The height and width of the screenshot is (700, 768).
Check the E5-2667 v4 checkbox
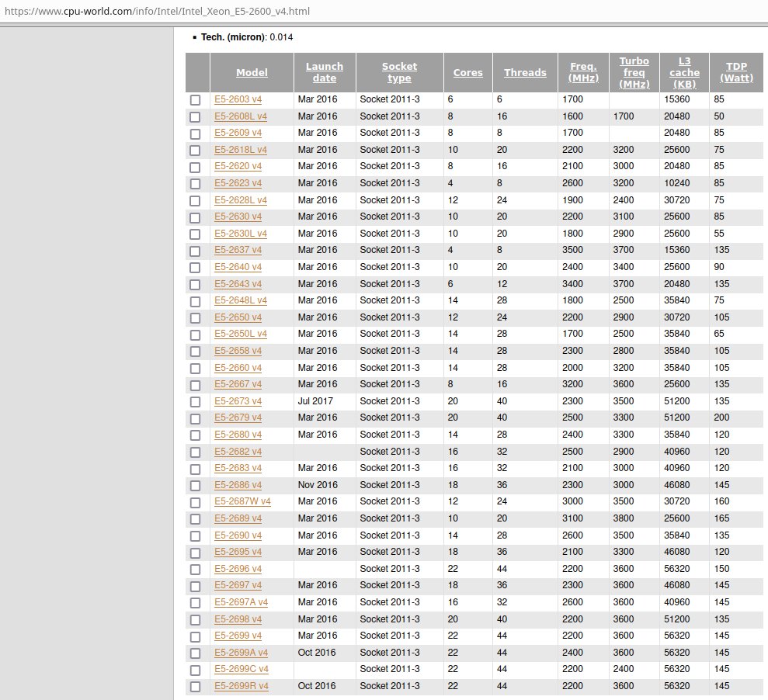[196, 385]
